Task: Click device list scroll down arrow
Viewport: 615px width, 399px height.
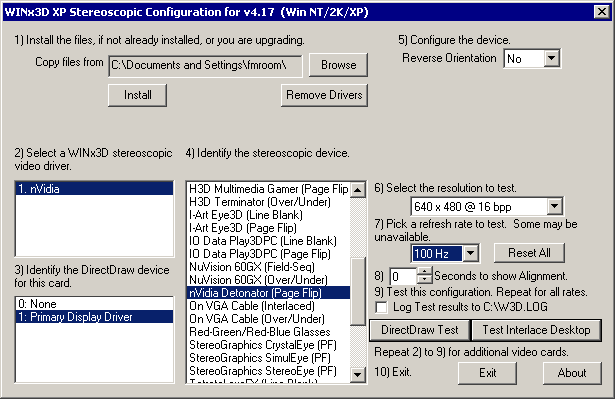Action: pyautogui.click(x=357, y=375)
